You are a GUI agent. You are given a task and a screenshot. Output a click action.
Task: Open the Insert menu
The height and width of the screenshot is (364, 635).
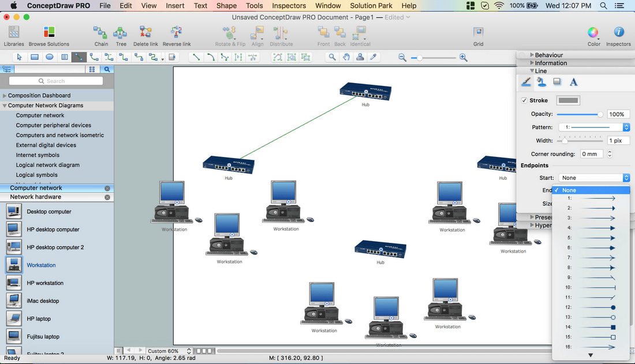(x=175, y=6)
